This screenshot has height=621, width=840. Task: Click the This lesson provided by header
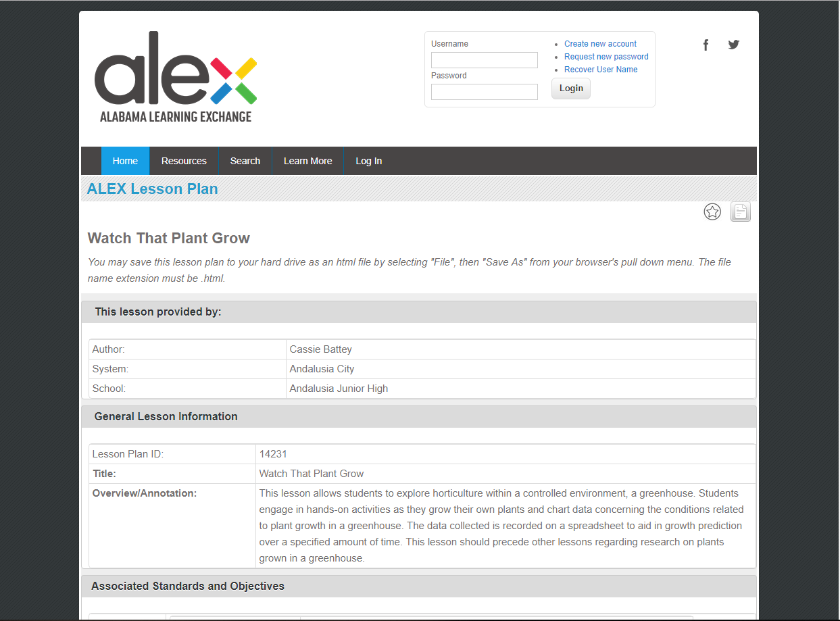158,312
